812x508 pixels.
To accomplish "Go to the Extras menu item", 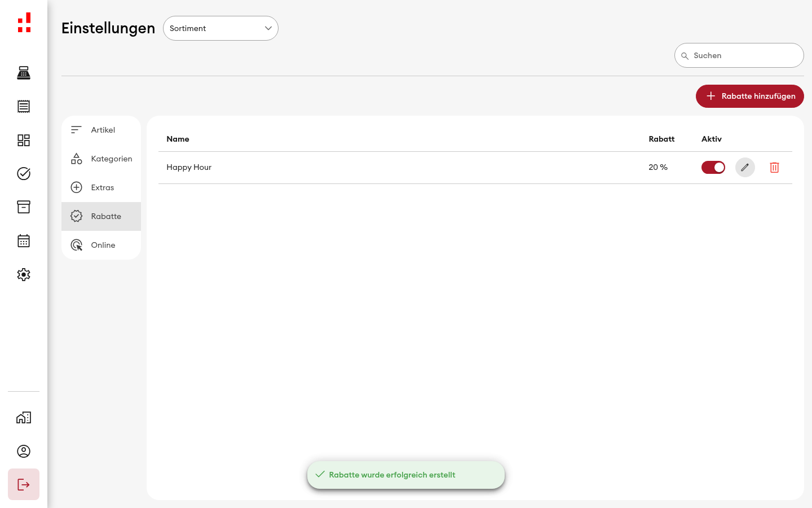I will 101,187.
